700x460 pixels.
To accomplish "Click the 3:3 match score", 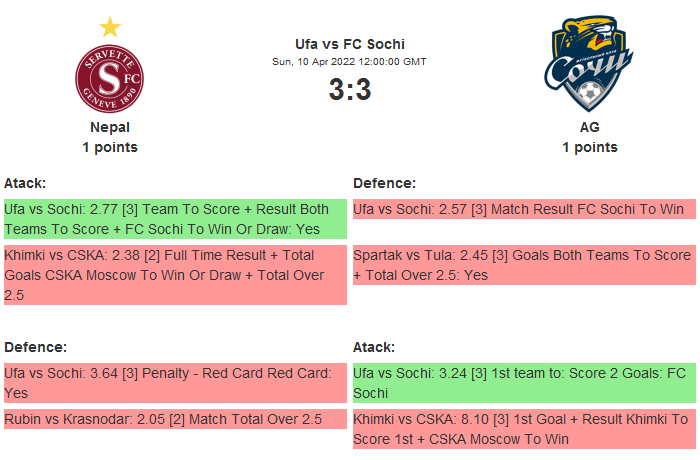I will pyautogui.click(x=350, y=90).
